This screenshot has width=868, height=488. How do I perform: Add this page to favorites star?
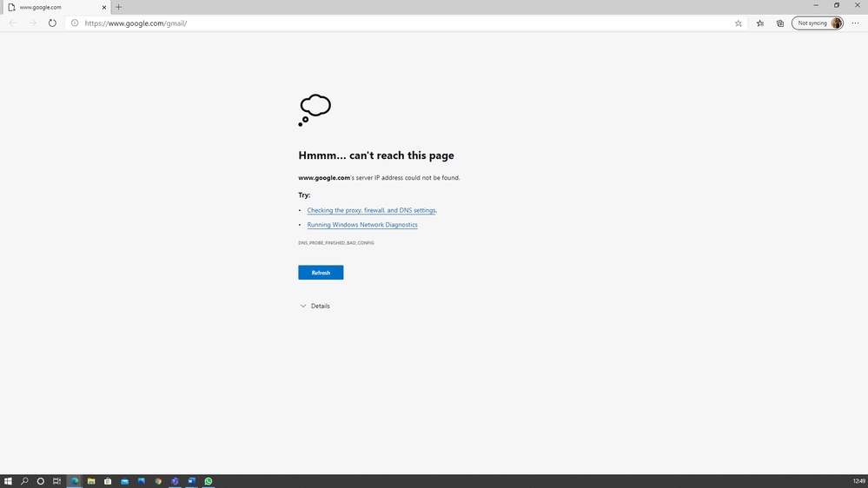tap(738, 23)
